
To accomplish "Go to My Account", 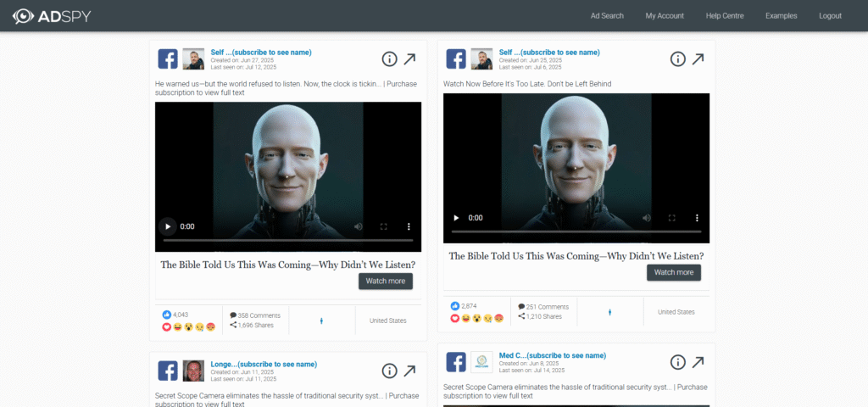I will tap(665, 16).
